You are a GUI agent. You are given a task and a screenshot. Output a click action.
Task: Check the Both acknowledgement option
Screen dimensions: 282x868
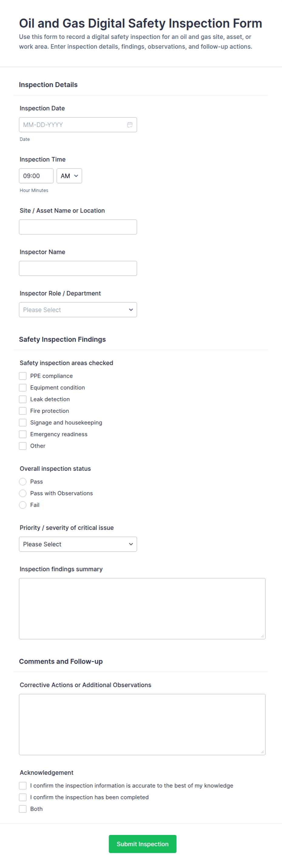(x=22, y=809)
